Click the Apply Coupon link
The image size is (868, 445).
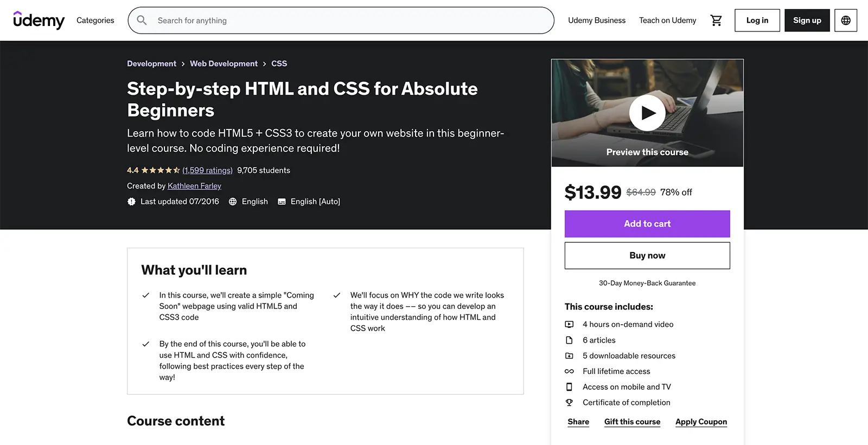[x=701, y=422]
